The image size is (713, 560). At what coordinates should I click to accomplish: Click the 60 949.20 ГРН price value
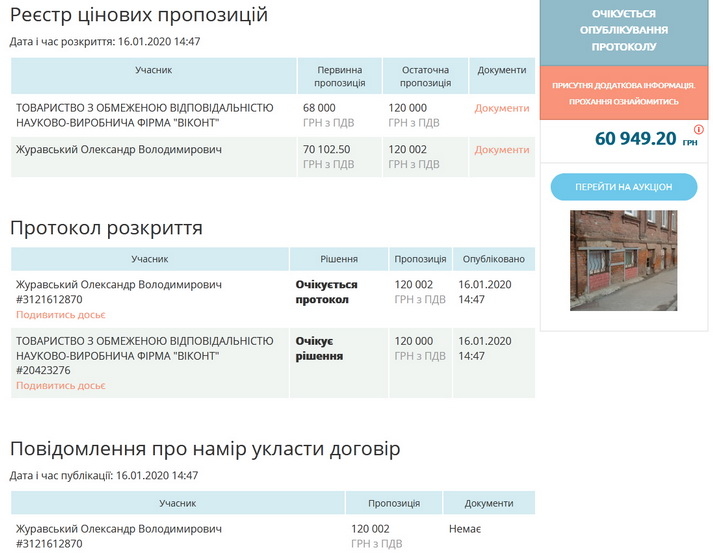[x=636, y=139]
